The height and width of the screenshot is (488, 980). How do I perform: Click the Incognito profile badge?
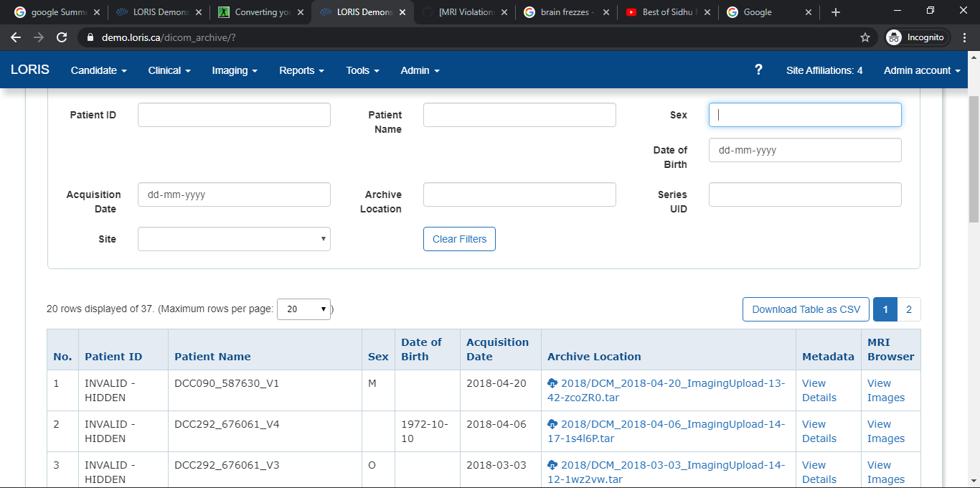(916, 37)
